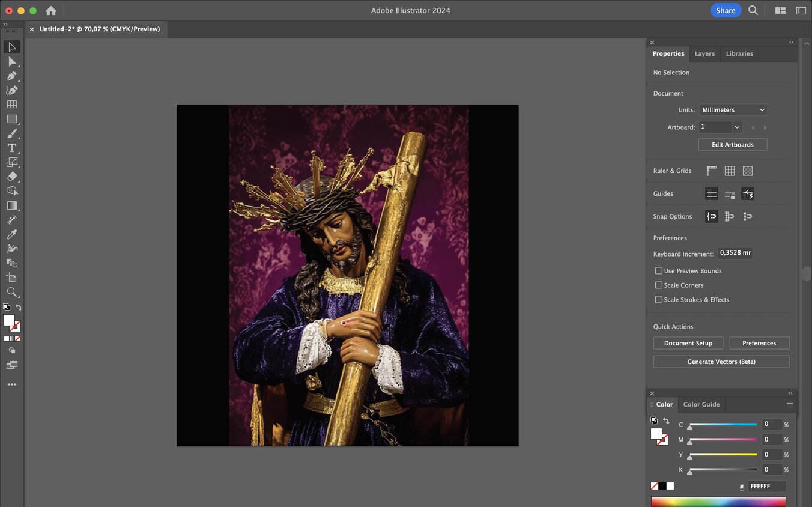Switch to the Color Guide tab
Viewport: 812px width, 507px height.
(x=701, y=404)
